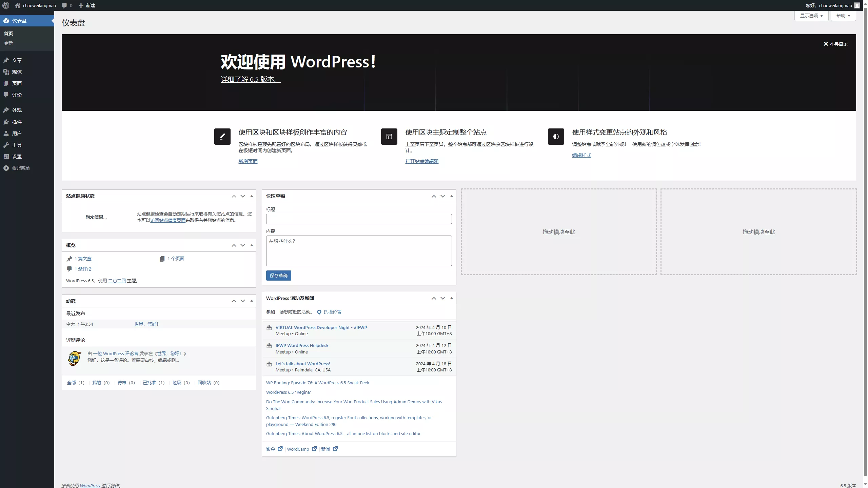Switch to the 待审 comments filter
The width and height of the screenshot is (868, 488).
[x=122, y=383]
